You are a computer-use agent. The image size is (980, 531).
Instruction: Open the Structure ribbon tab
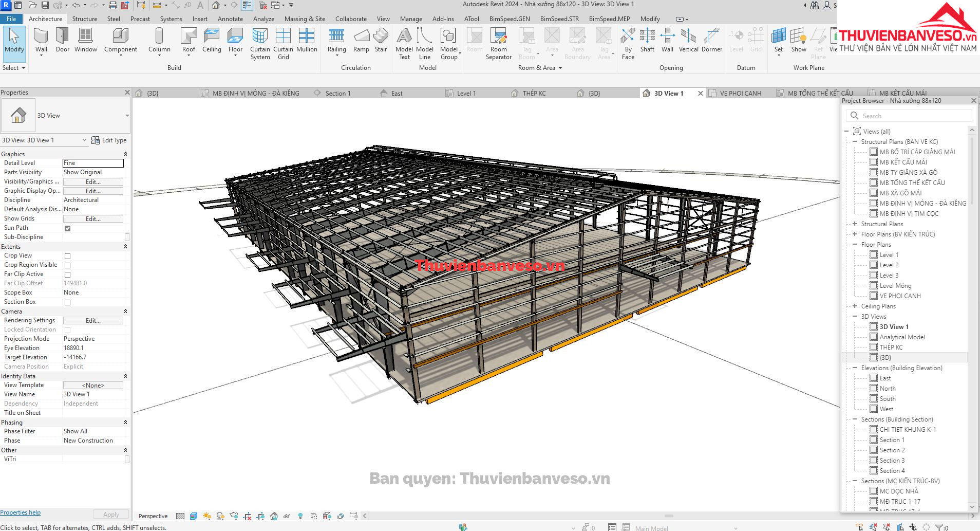(85, 19)
